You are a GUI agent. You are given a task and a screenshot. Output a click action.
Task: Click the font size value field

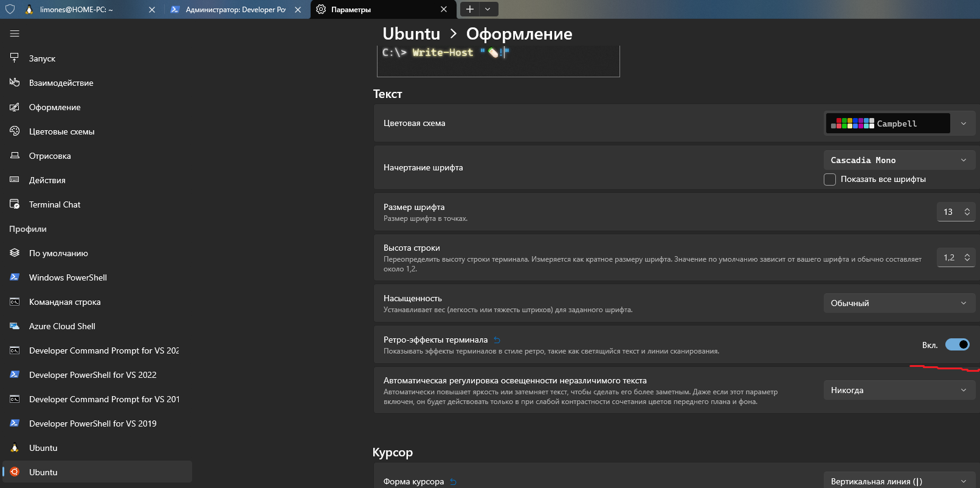pos(948,212)
